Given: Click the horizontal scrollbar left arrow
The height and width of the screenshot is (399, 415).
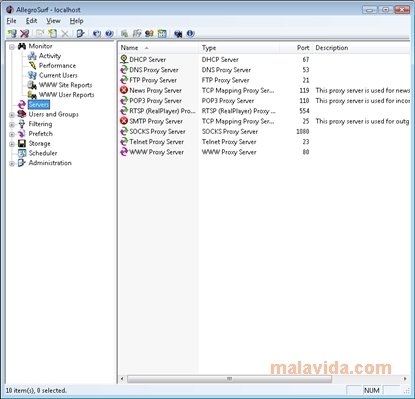Looking at the screenshot, I should coord(122,379).
